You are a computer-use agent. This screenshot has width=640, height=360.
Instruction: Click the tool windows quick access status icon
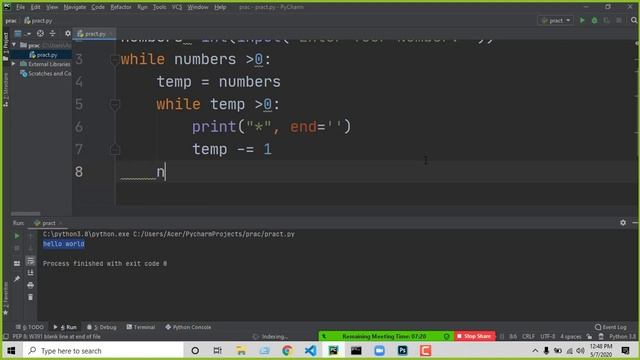pos(6,337)
